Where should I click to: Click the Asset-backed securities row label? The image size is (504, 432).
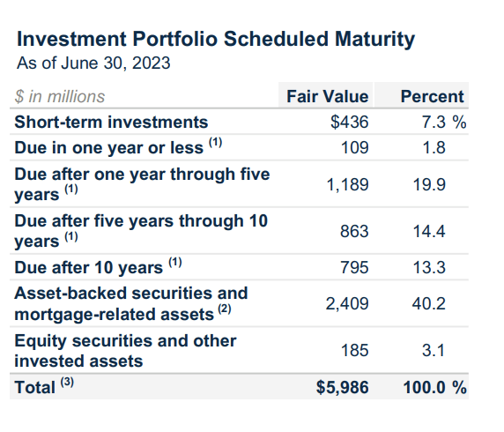[x=131, y=303]
